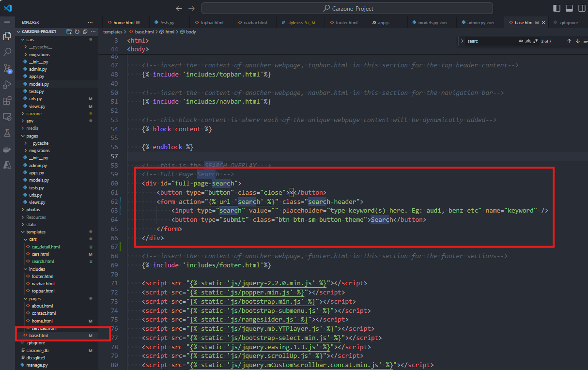Open the Azure view in activity bar
The image size is (588, 370).
coord(7,165)
